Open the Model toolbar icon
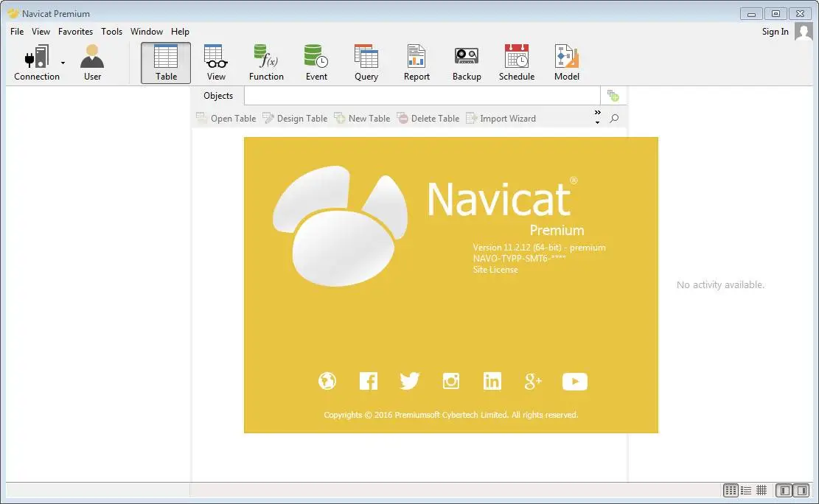Image resolution: width=819 pixels, height=504 pixels. coord(567,63)
